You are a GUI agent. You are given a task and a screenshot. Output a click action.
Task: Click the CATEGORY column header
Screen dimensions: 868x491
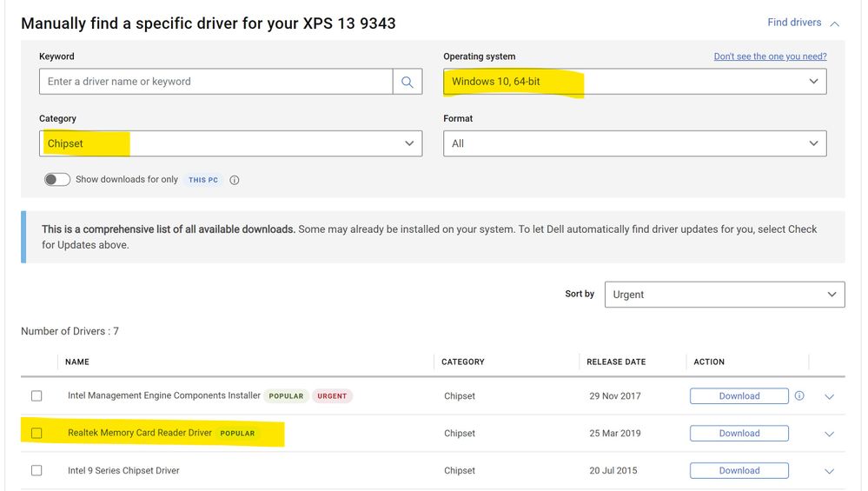[x=463, y=362]
